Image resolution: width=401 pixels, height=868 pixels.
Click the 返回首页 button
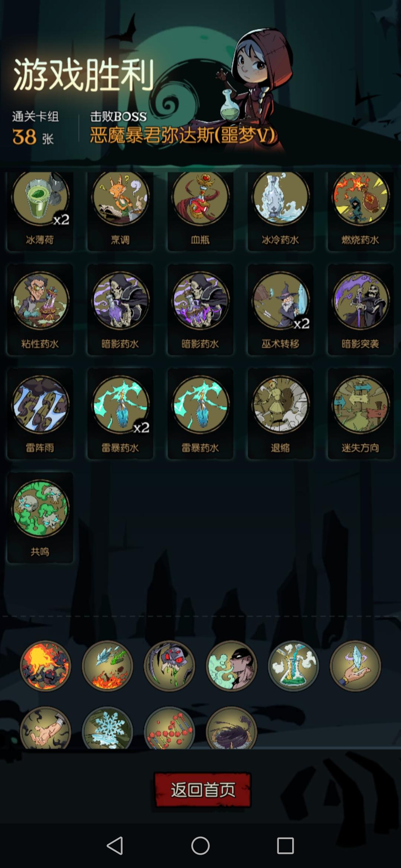pos(203,789)
